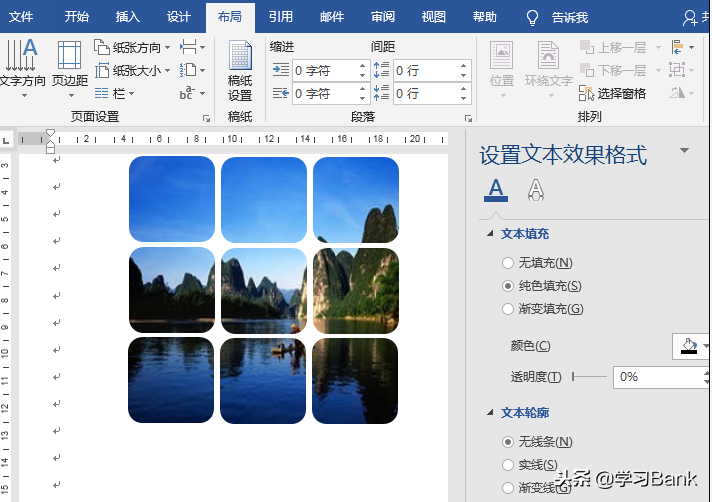The image size is (712, 502).
Task: Open the group objects icon dropdown
Action: coord(682,70)
